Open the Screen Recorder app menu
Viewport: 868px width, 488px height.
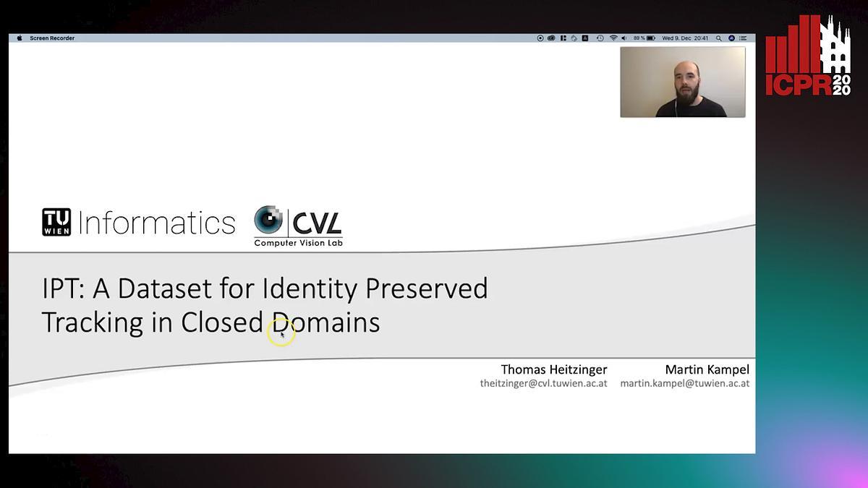click(x=52, y=38)
